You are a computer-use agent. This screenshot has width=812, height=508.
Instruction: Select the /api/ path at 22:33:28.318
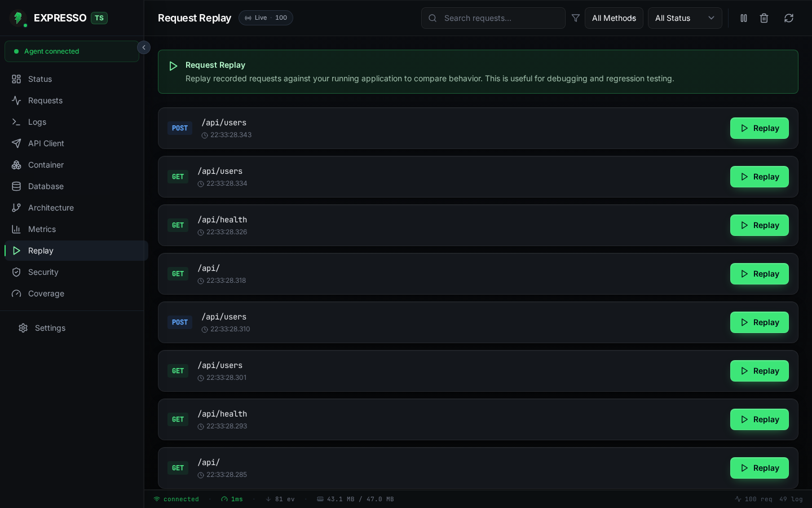coord(209,268)
